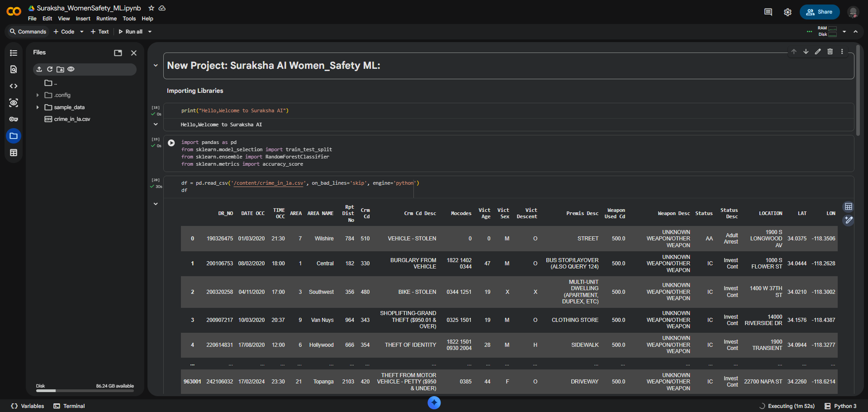The width and height of the screenshot is (868, 412).
Task: Open the comments icon in header
Action: (768, 12)
